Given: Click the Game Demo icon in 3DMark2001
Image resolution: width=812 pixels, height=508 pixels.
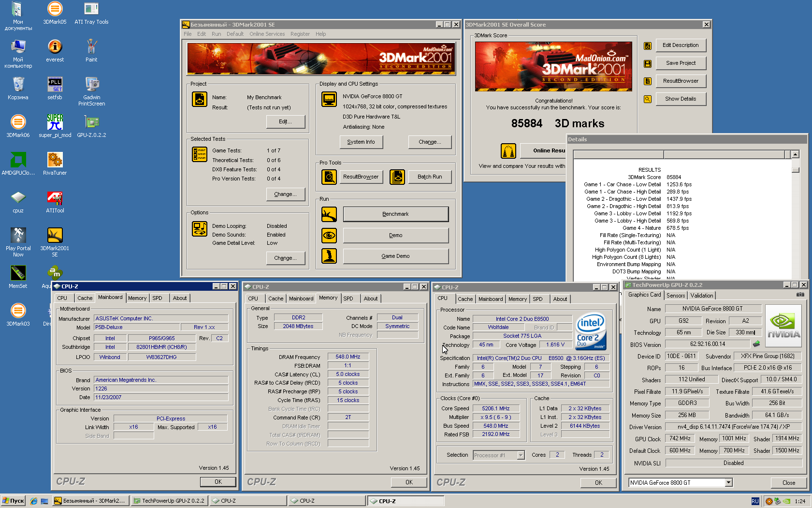Looking at the screenshot, I should coord(329,256).
